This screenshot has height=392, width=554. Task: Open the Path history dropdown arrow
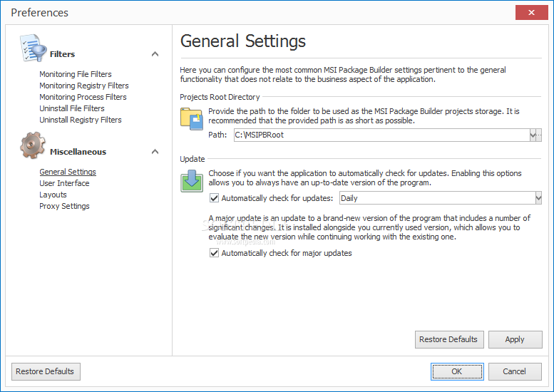click(533, 135)
